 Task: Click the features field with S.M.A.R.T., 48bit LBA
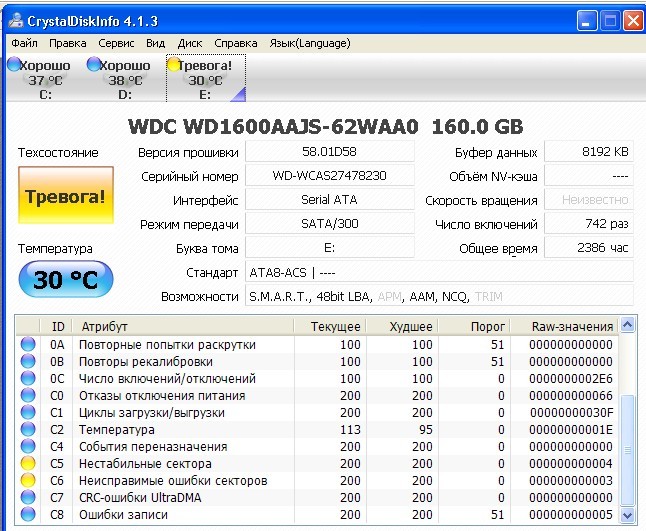[x=439, y=296]
